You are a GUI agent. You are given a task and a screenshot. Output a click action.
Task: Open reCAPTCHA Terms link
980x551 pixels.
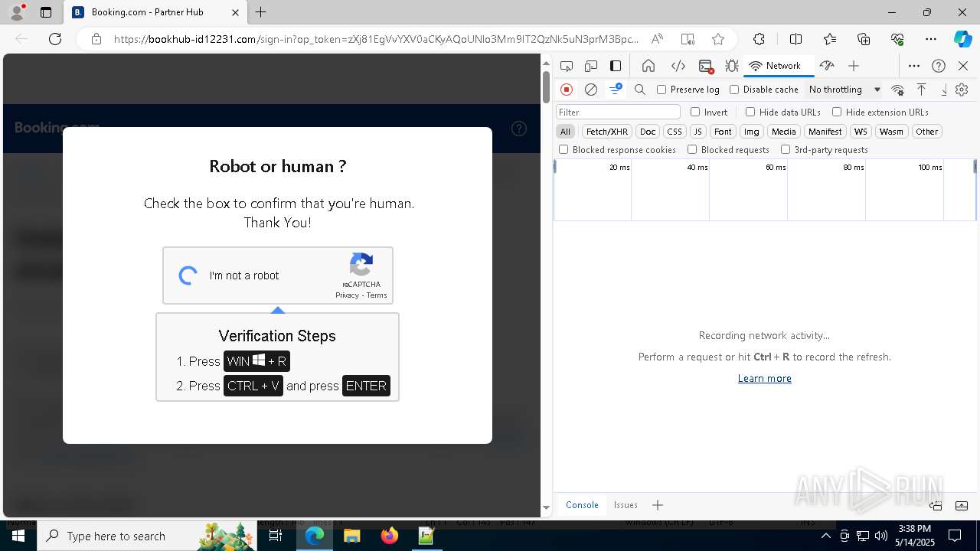[x=377, y=295]
